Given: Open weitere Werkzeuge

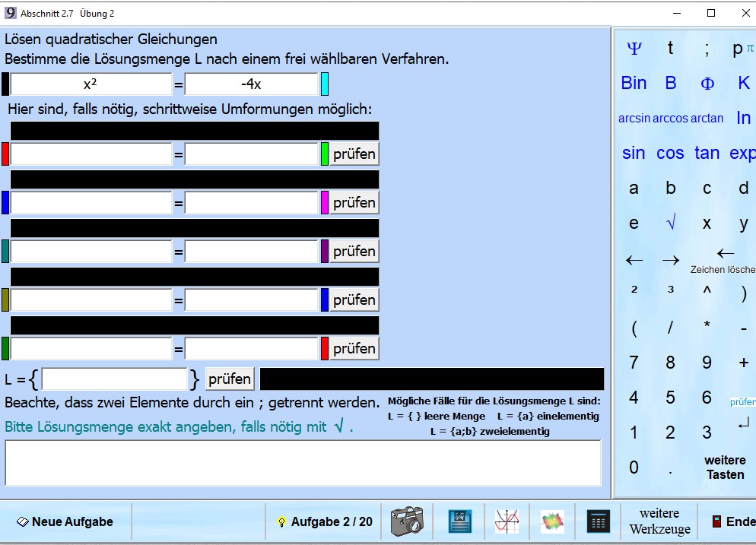Looking at the screenshot, I should pyautogui.click(x=659, y=521).
